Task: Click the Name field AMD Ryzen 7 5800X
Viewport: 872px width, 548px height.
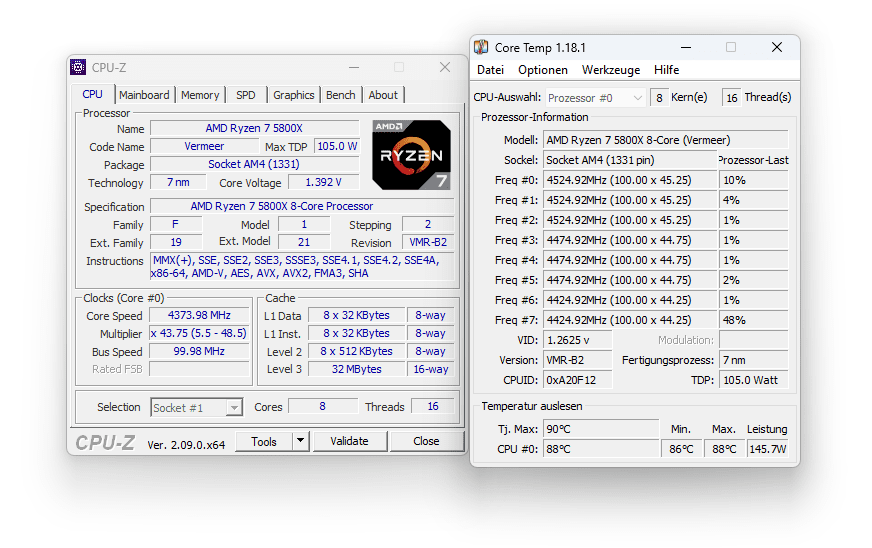Action: tap(254, 129)
